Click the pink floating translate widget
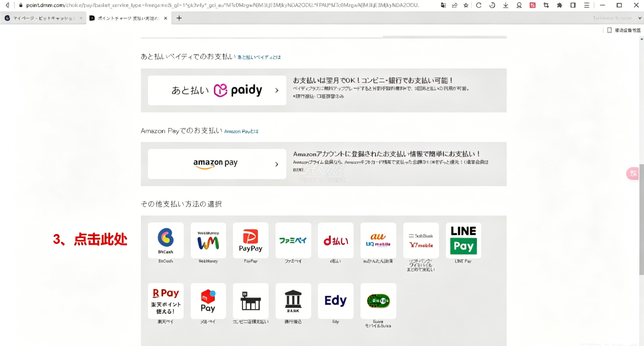This screenshot has height=346, width=644. (x=633, y=173)
